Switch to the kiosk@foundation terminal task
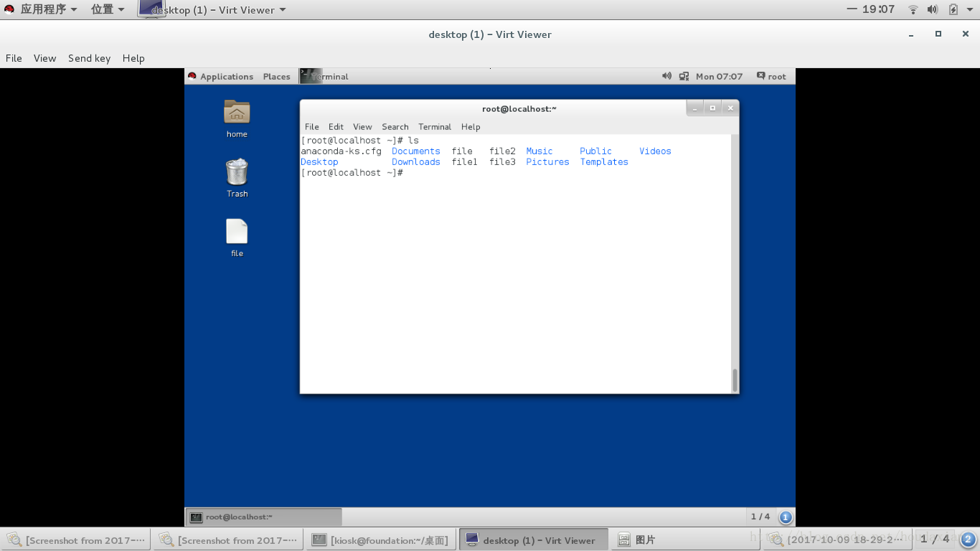 [x=380, y=540]
